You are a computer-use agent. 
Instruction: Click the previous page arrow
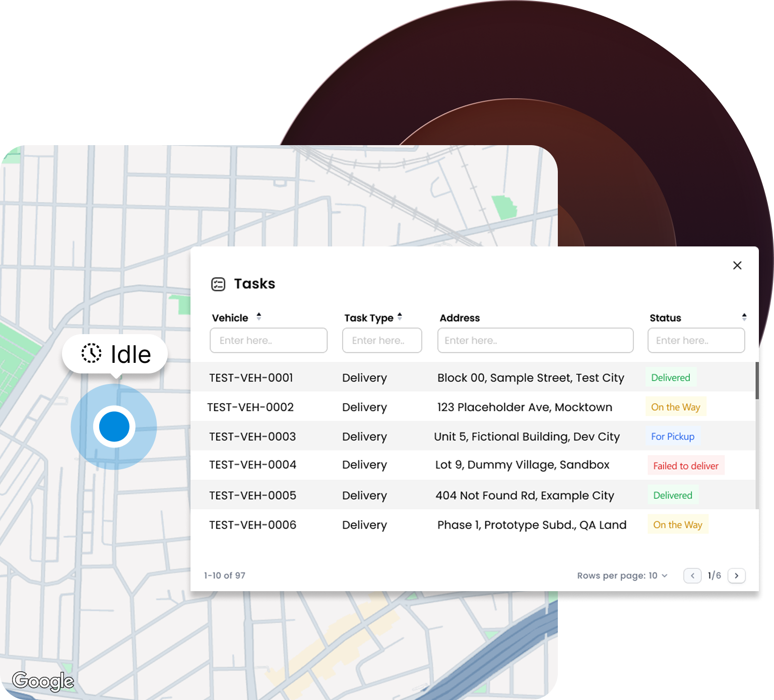click(x=692, y=576)
